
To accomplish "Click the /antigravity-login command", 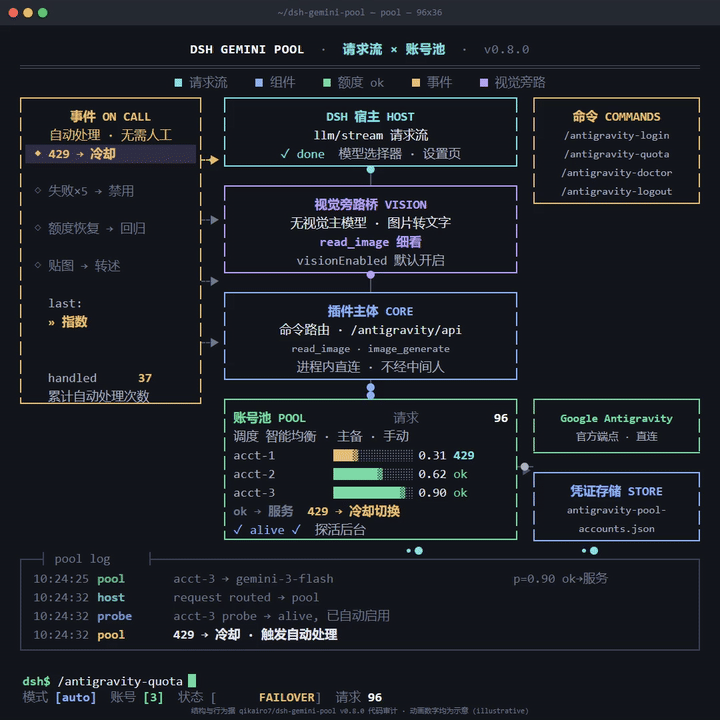I will pos(617,135).
